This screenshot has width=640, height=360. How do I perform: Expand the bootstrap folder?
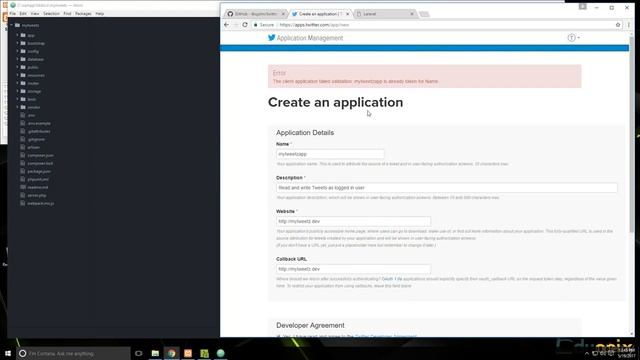17,43
